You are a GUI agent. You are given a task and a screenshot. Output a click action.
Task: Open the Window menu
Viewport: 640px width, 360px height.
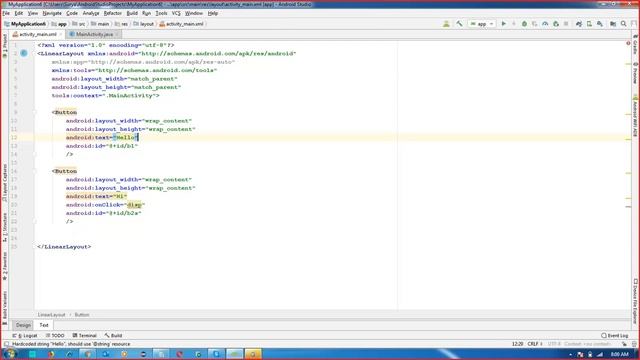click(x=193, y=13)
